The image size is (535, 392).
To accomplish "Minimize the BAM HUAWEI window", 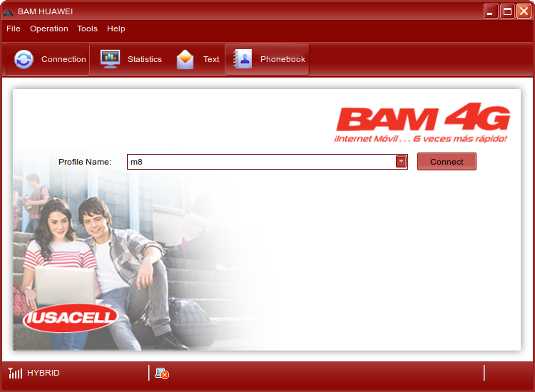I will (x=491, y=11).
